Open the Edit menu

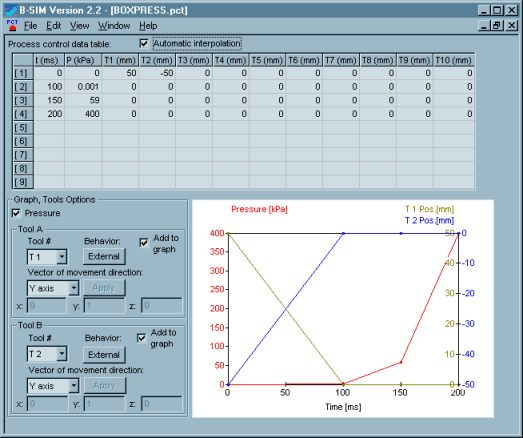point(53,26)
